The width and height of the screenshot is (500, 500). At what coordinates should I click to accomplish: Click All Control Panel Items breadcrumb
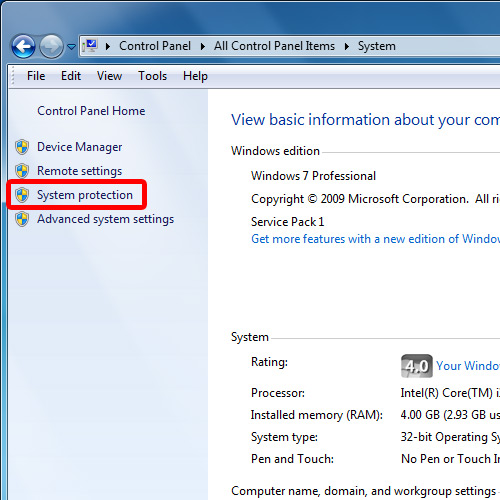[274, 46]
